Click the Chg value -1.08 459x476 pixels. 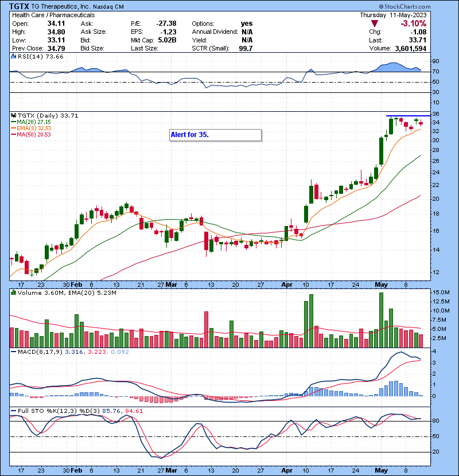418,32
